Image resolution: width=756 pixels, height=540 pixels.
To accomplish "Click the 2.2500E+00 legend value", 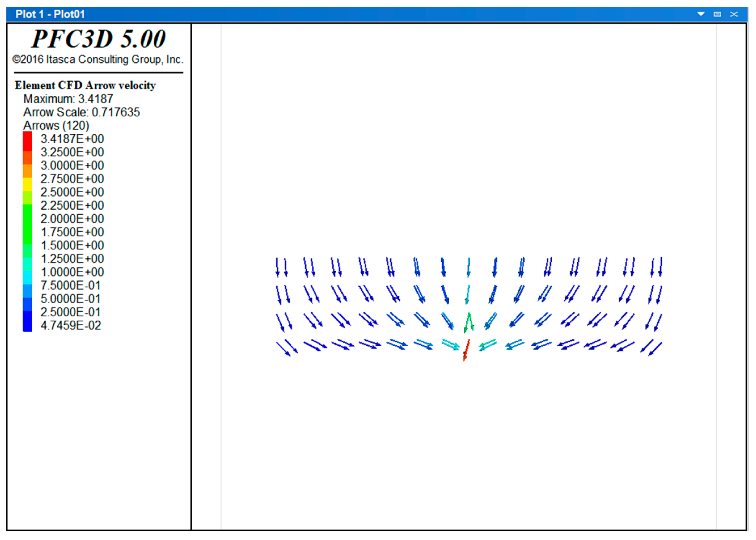I will pos(72,205).
